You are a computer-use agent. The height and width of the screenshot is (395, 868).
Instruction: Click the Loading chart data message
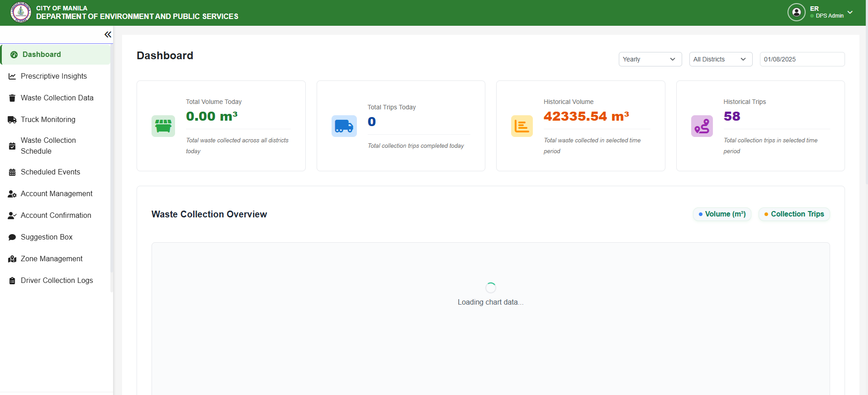[490, 302]
